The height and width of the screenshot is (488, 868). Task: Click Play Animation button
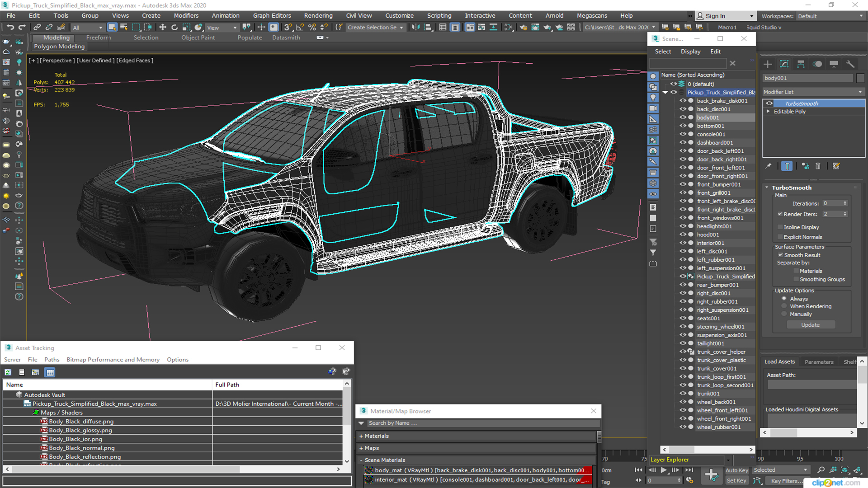coord(664,470)
